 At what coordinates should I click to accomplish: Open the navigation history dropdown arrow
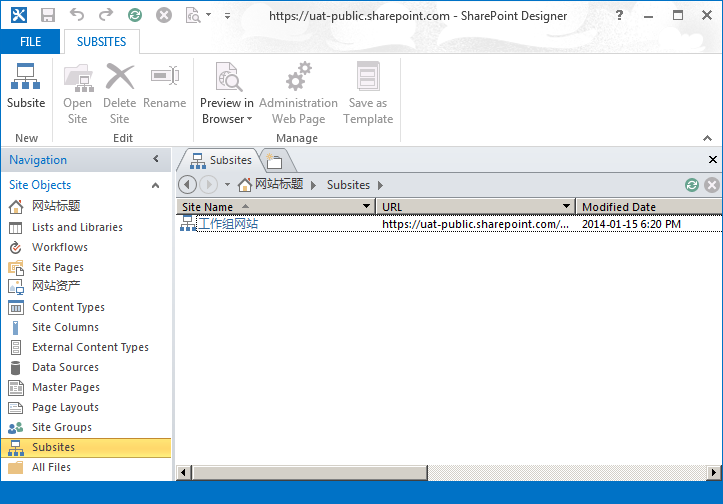[x=227, y=185]
